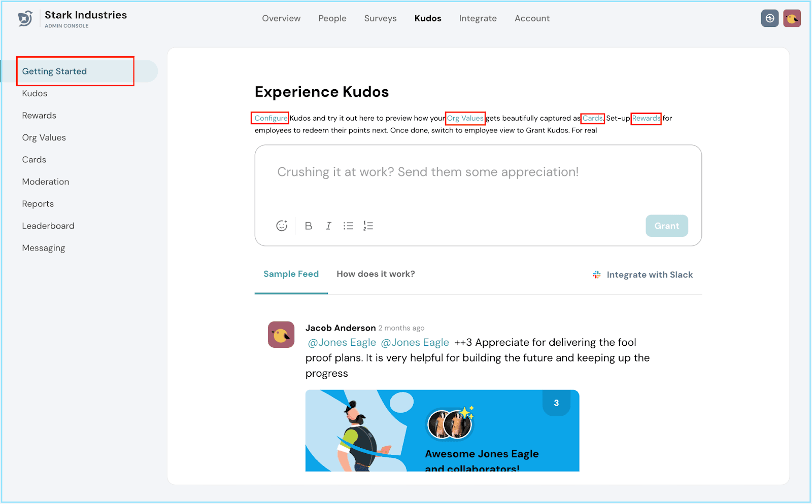
Task: Navigate to Moderation in the sidebar
Action: click(x=46, y=182)
